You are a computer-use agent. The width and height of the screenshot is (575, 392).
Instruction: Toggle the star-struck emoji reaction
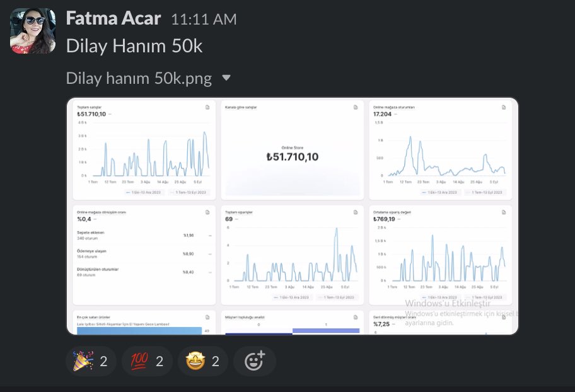[202, 360]
